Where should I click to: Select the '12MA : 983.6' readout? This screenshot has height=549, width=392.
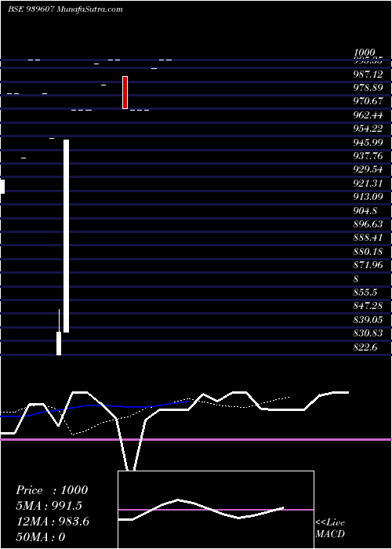point(53,522)
